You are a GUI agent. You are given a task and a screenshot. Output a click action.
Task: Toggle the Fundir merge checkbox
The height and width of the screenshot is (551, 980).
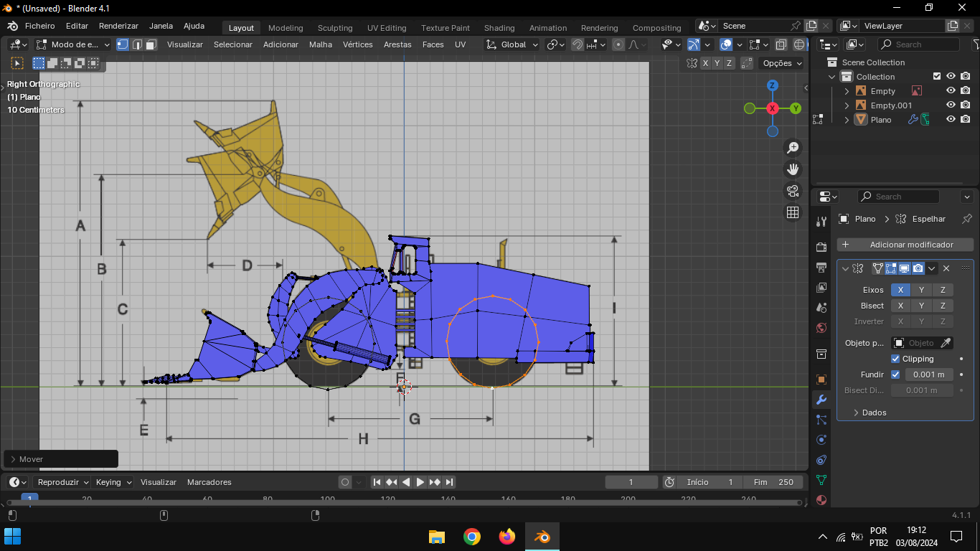[x=895, y=375]
